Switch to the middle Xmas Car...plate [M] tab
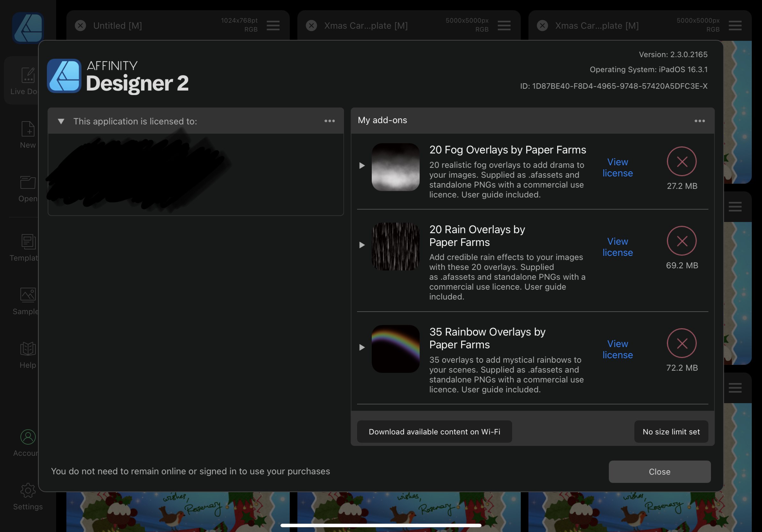Image resolution: width=762 pixels, height=532 pixels. [x=366, y=26]
